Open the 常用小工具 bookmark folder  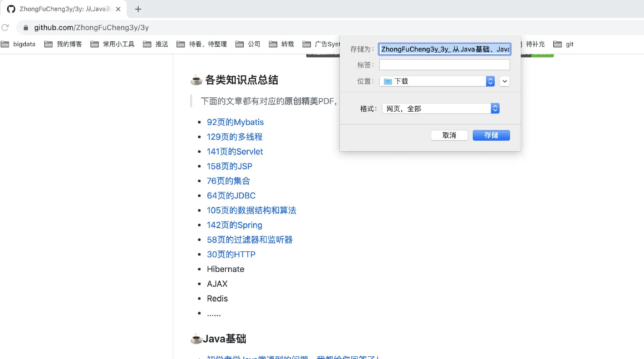click(x=113, y=44)
